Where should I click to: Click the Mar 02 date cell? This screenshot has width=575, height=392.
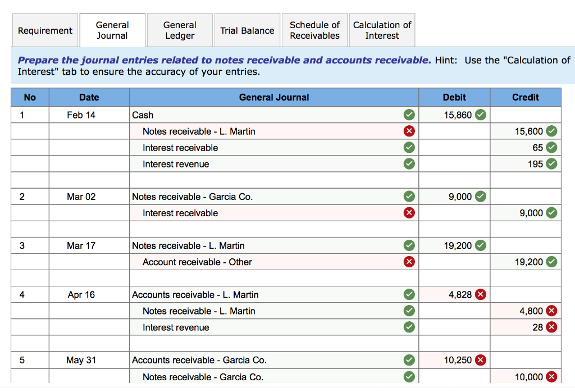(89, 197)
